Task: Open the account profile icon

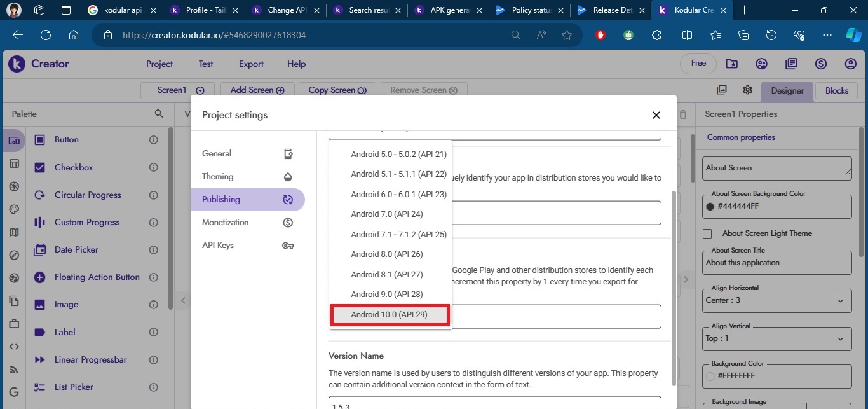Action: [x=851, y=64]
